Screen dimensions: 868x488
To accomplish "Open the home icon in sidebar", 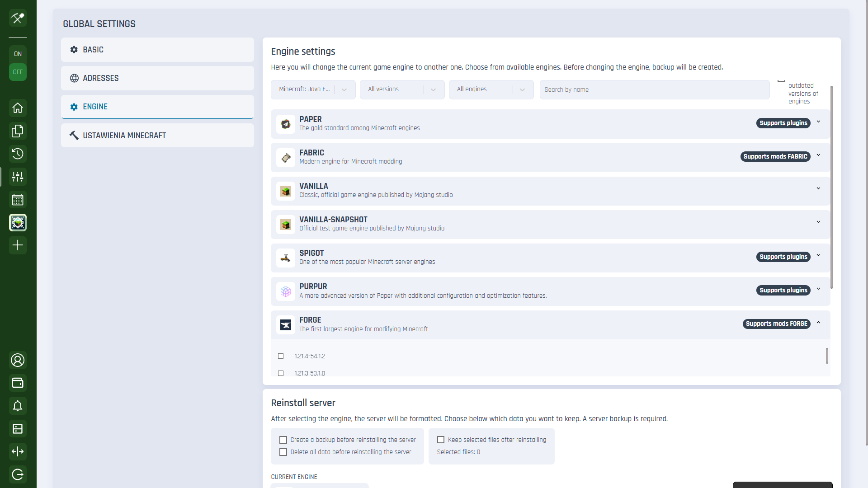I will pyautogui.click(x=18, y=108).
